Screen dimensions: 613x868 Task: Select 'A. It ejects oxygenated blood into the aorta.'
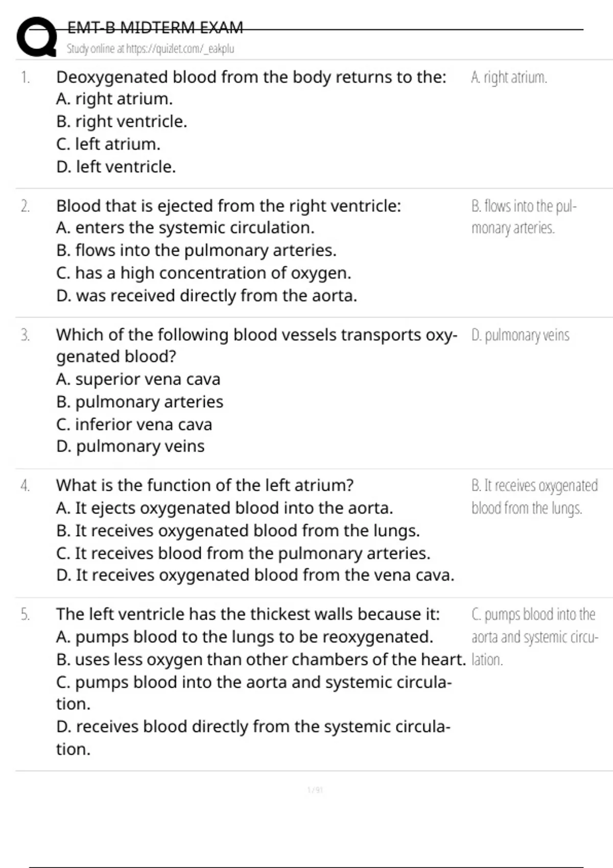(224, 508)
